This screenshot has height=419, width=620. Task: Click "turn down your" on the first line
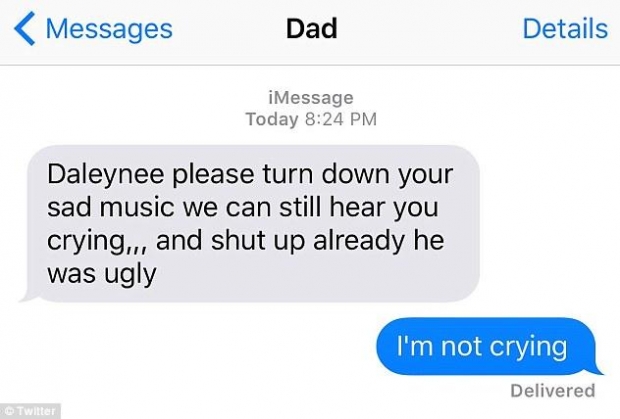pos(358,174)
